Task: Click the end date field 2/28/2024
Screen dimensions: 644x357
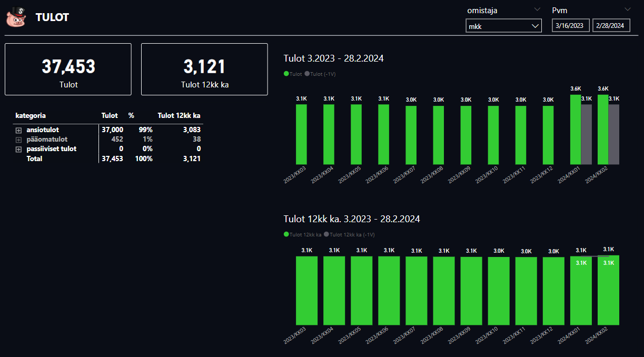Action: pos(611,26)
